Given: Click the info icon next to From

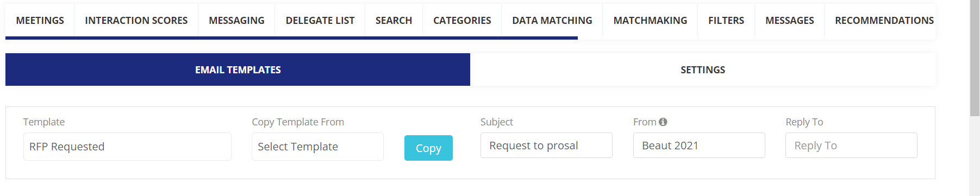Looking at the screenshot, I should coord(663,122).
